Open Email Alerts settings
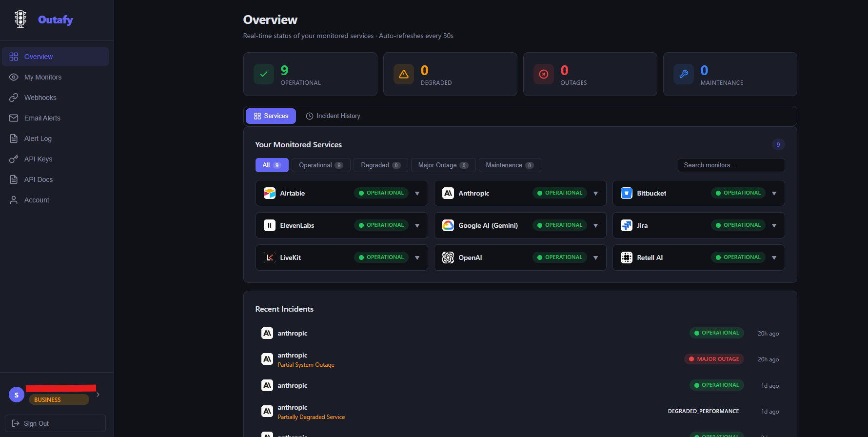This screenshot has width=868, height=437. [55, 118]
